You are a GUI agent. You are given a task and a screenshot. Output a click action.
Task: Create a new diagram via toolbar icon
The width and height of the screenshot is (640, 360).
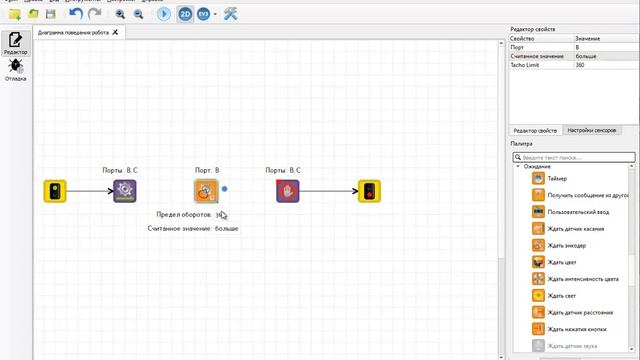tap(15, 14)
